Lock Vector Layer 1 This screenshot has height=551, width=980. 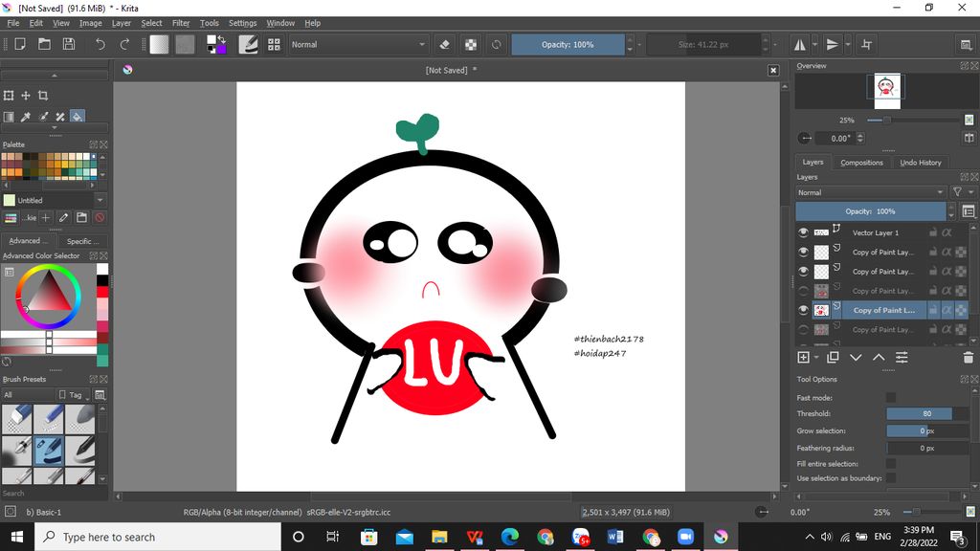pos(932,232)
